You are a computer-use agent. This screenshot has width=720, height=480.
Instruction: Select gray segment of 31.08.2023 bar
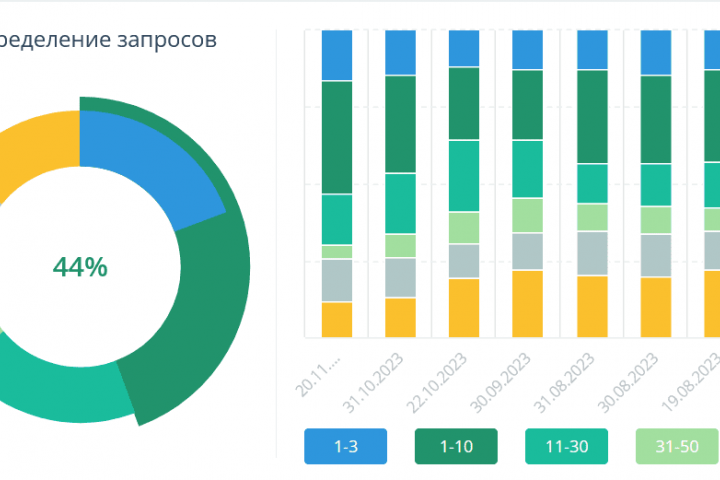click(592, 254)
